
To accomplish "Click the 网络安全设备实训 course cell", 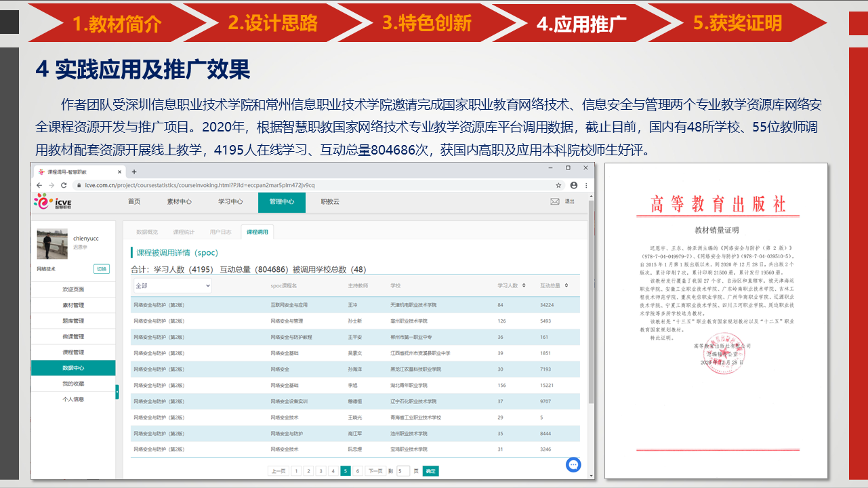I will pyautogui.click(x=289, y=401).
